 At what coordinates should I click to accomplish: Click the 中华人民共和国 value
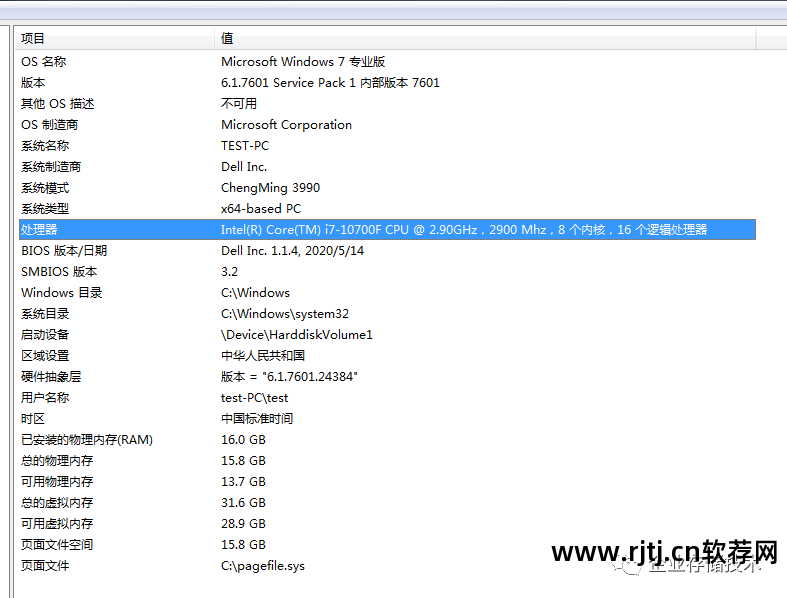tap(263, 355)
